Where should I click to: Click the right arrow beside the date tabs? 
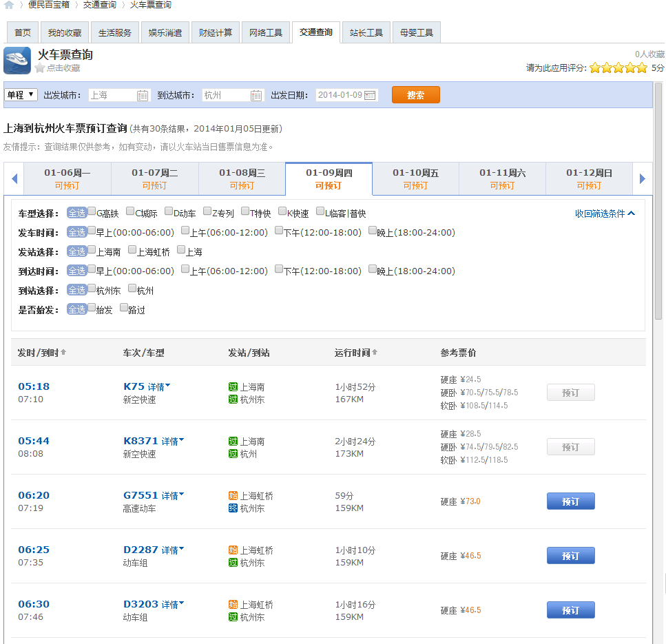tap(643, 178)
